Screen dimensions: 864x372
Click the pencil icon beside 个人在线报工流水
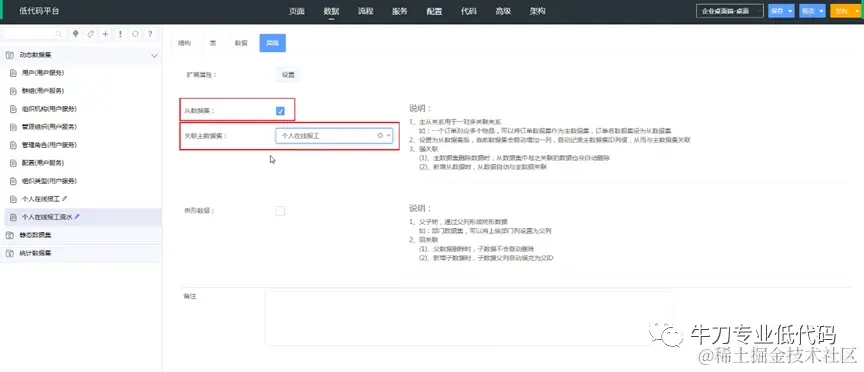tap(77, 217)
